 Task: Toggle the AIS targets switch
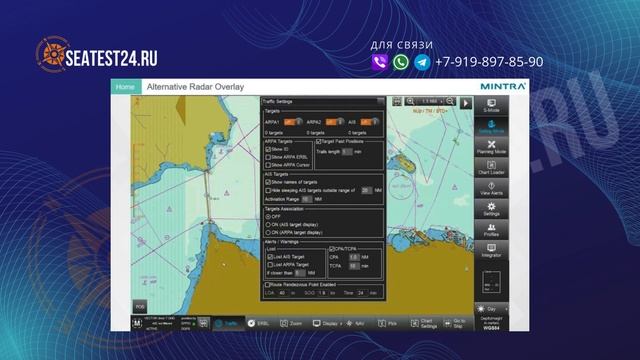[369, 122]
